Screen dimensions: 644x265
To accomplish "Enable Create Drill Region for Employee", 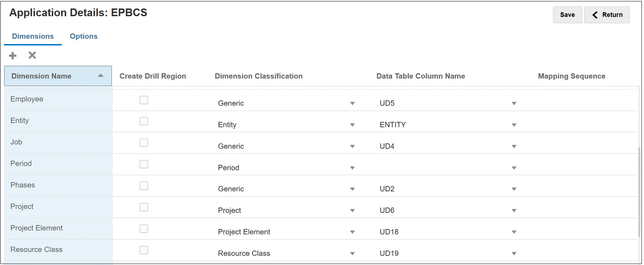I will coord(144,100).
